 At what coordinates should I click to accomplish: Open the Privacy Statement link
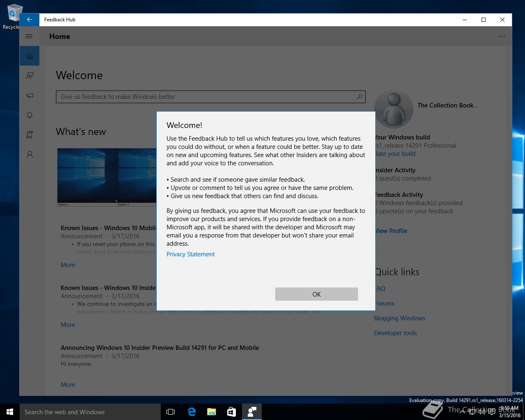click(x=191, y=254)
